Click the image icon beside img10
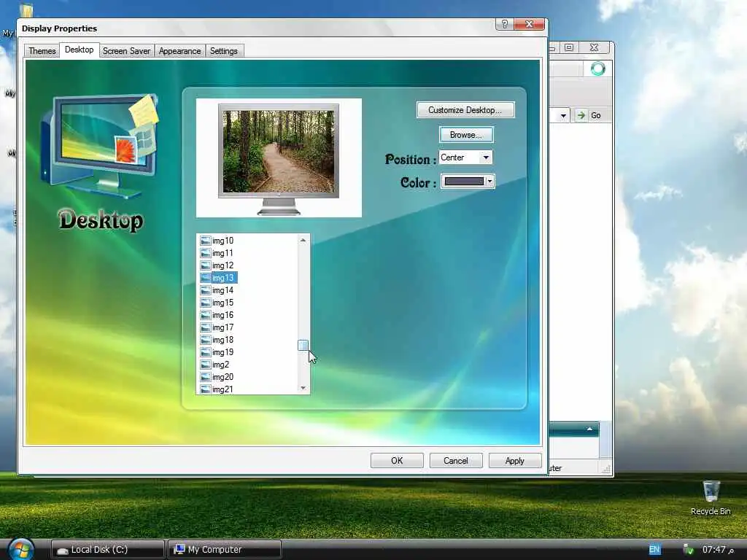This screenshot has height=560, width=747. tap(205, 241)
